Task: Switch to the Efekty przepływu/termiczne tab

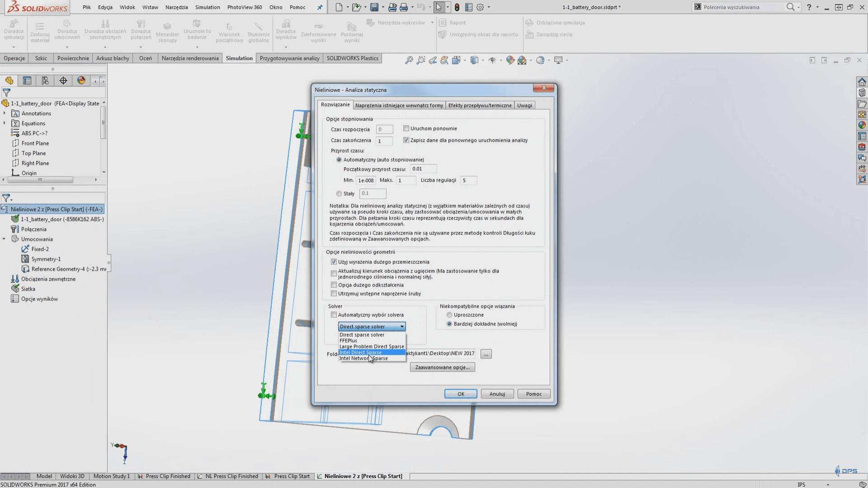Action: click(480, 105)
